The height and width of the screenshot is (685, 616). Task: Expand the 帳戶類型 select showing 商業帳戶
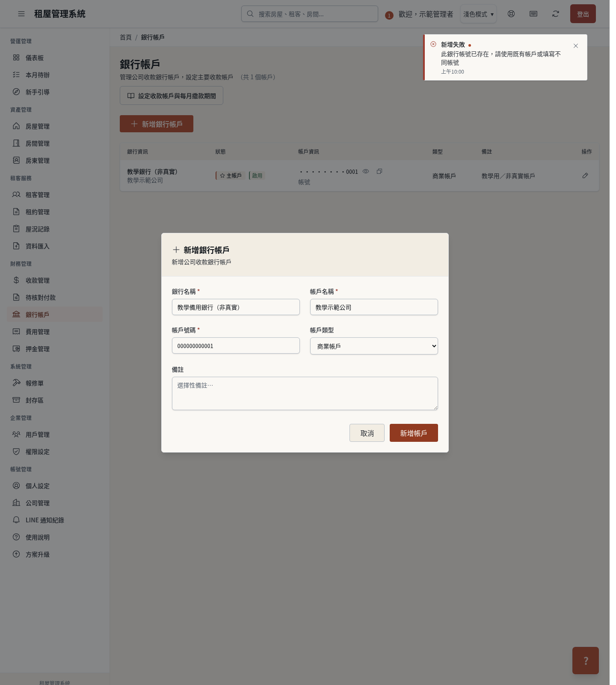(x=374, y=346)
